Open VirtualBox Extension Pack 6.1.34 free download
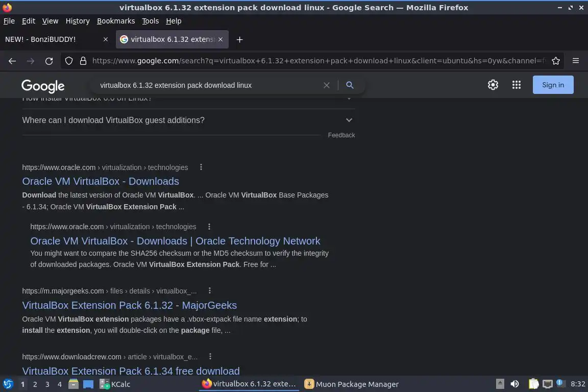This screenshot has height=392, width=588. 131,371
